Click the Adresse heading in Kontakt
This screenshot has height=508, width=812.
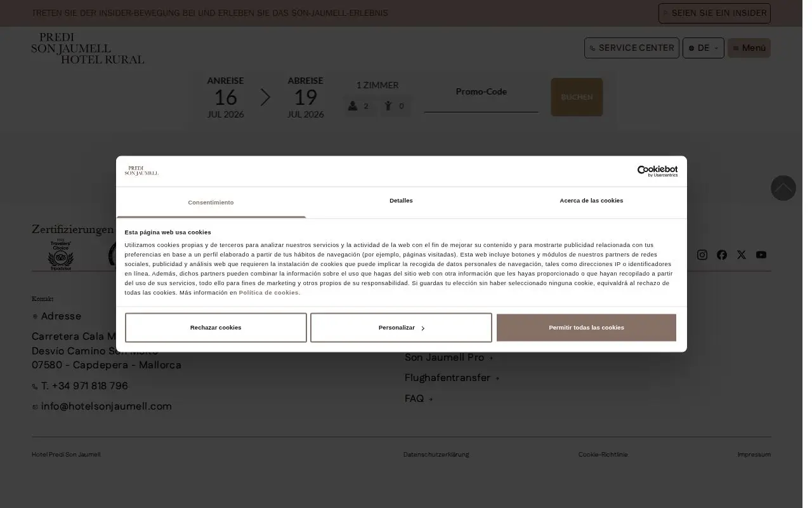[x=56, y=316]
